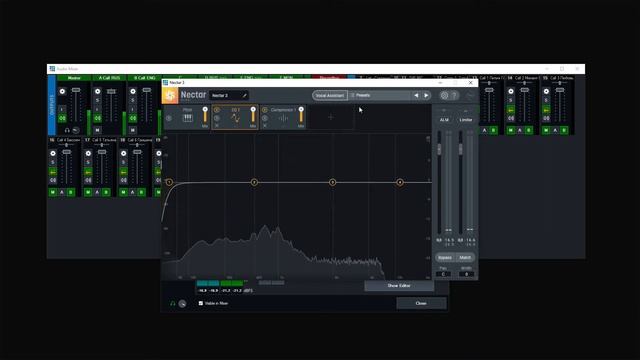Toggle bus A on channel 17 Call 5

tap(97, 192)
